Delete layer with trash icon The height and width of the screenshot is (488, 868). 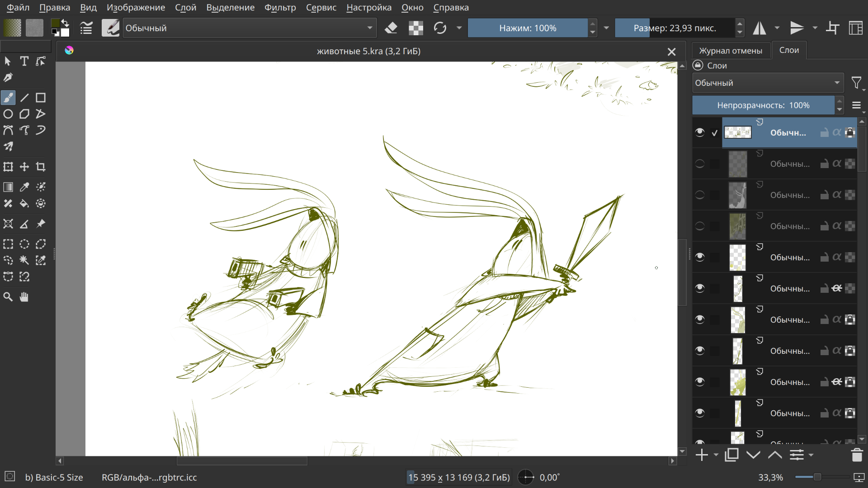tap(857, 455)
